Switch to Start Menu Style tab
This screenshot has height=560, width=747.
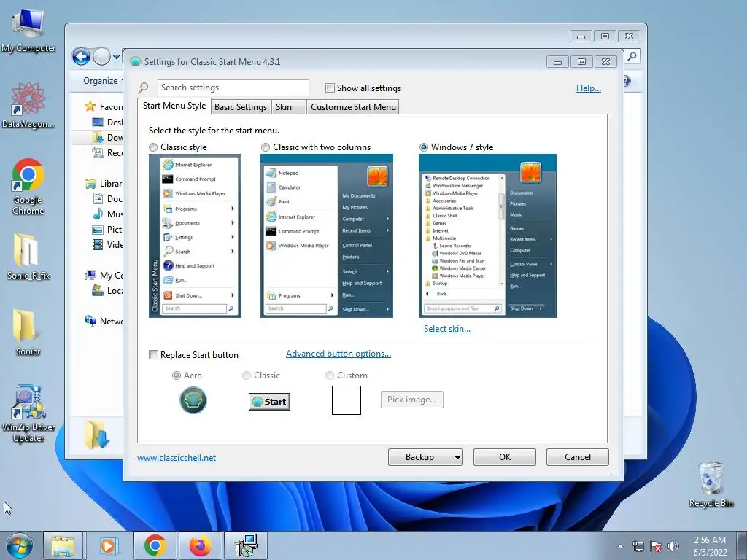(174, 106)
